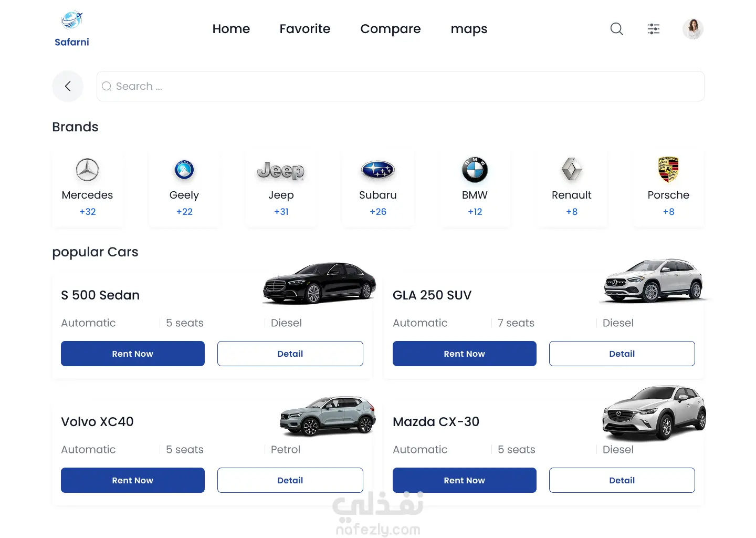The height and width of the screenshot is (538, 756).
Task: Open the filter settings sliders icon
Action: (x=654, y=29)
